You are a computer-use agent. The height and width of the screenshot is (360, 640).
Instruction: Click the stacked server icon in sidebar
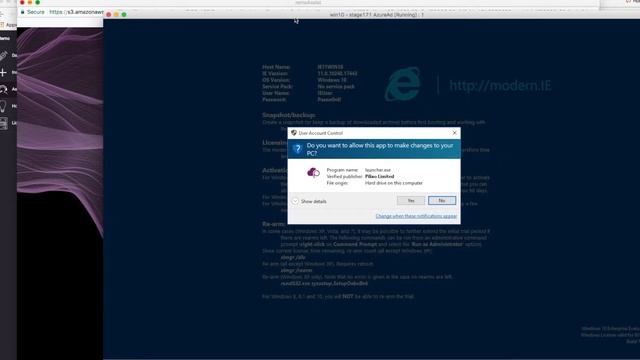point(3,123)
